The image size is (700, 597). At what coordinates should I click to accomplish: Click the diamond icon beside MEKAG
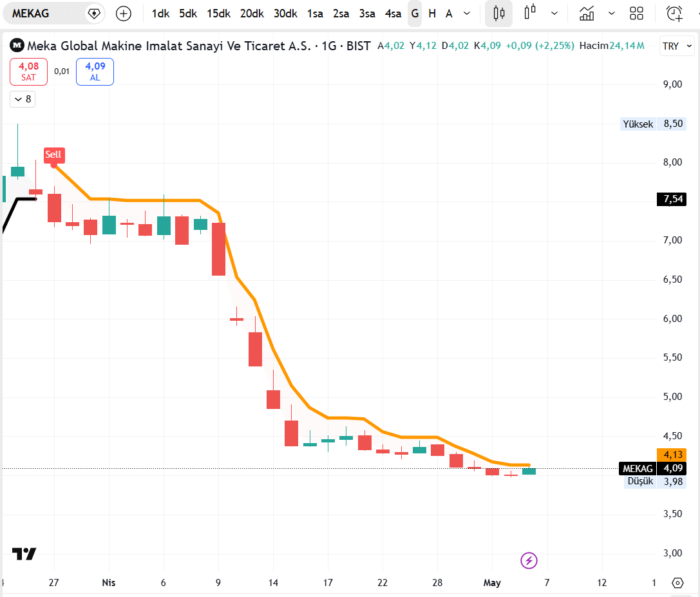(x=94, y=14)
